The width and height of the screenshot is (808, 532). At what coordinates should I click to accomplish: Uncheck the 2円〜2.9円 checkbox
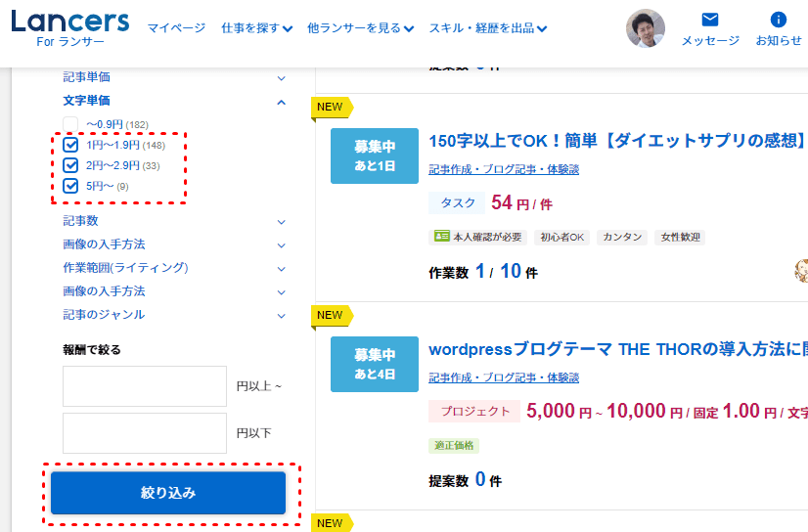pos(70,165)
